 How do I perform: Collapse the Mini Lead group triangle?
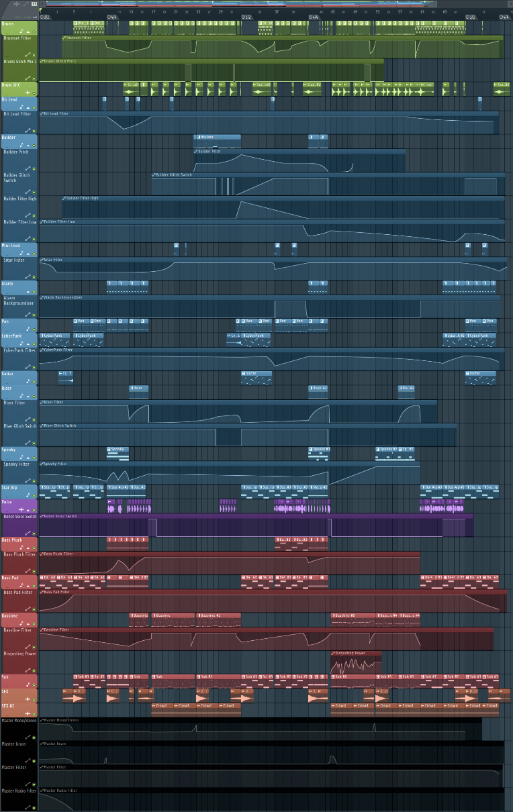pos(28,254)
